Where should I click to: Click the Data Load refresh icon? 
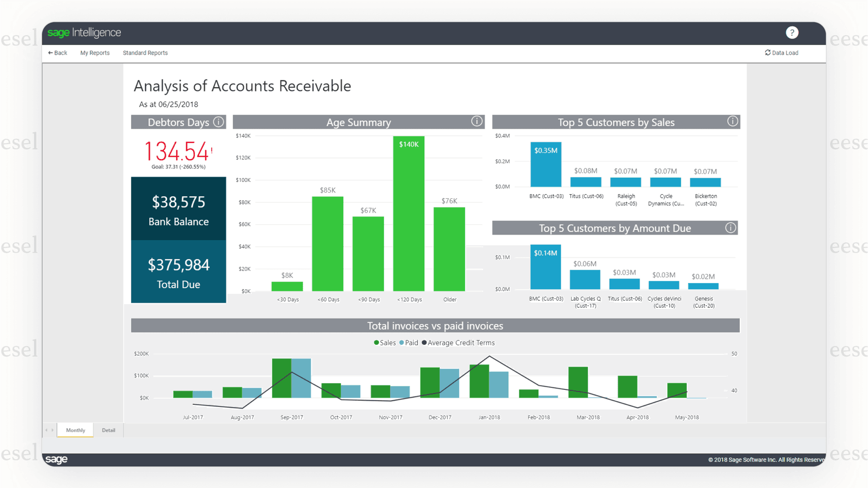pyautogui.click(x=767, y=52)
